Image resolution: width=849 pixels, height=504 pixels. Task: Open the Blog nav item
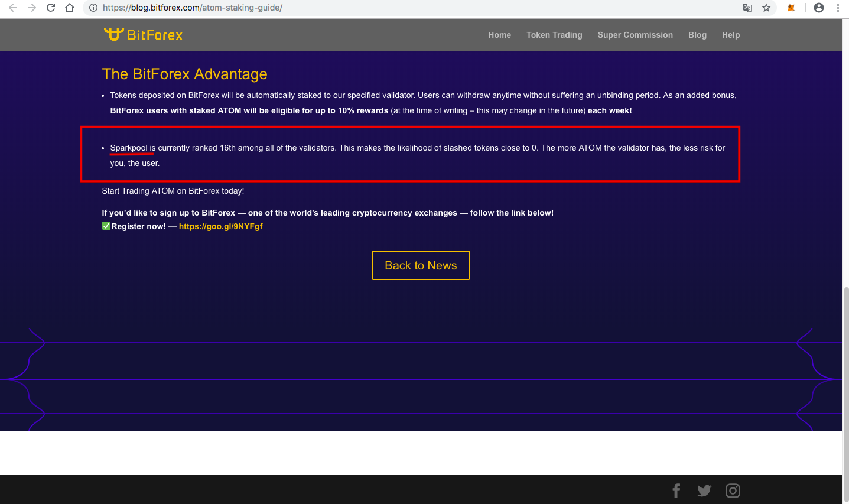(698, 35)
